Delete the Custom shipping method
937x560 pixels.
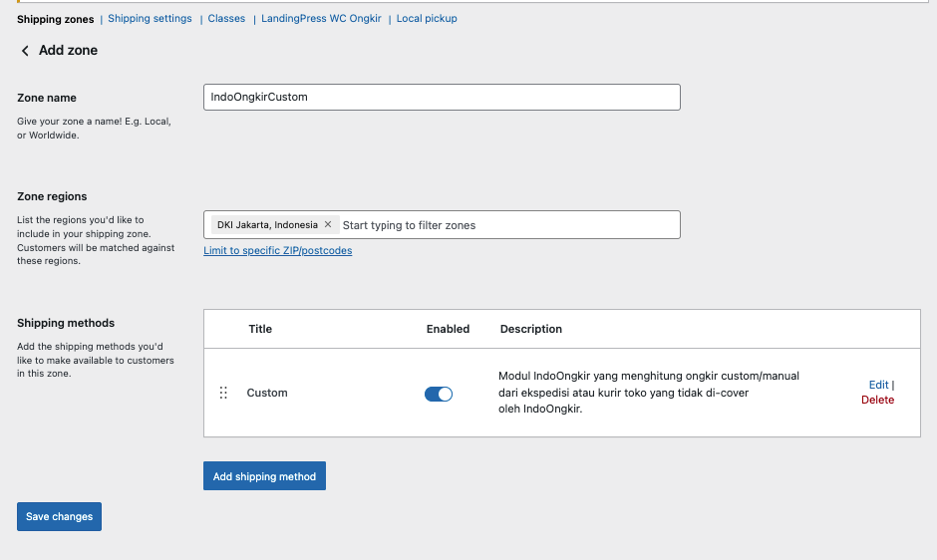click(x=877, y=400)
